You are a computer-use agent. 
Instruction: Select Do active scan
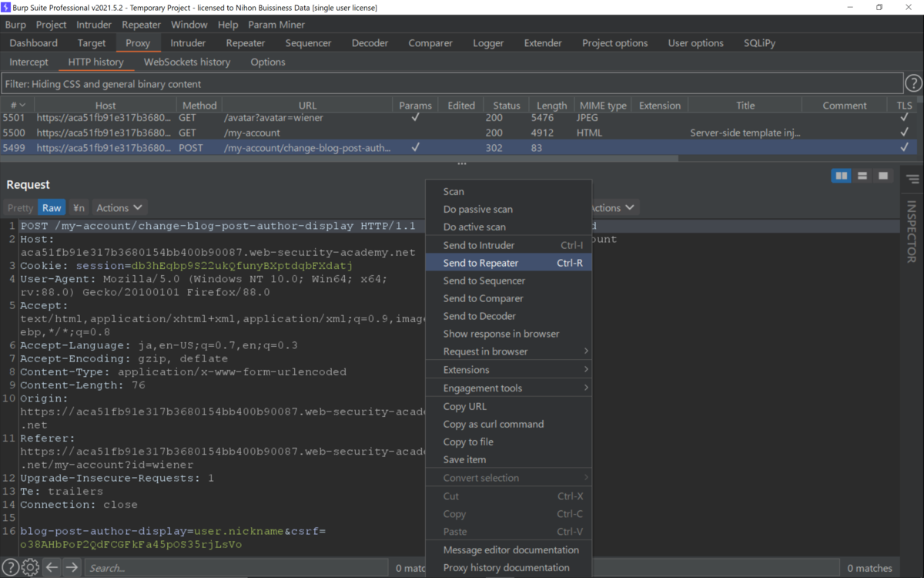tap(508, 227)
